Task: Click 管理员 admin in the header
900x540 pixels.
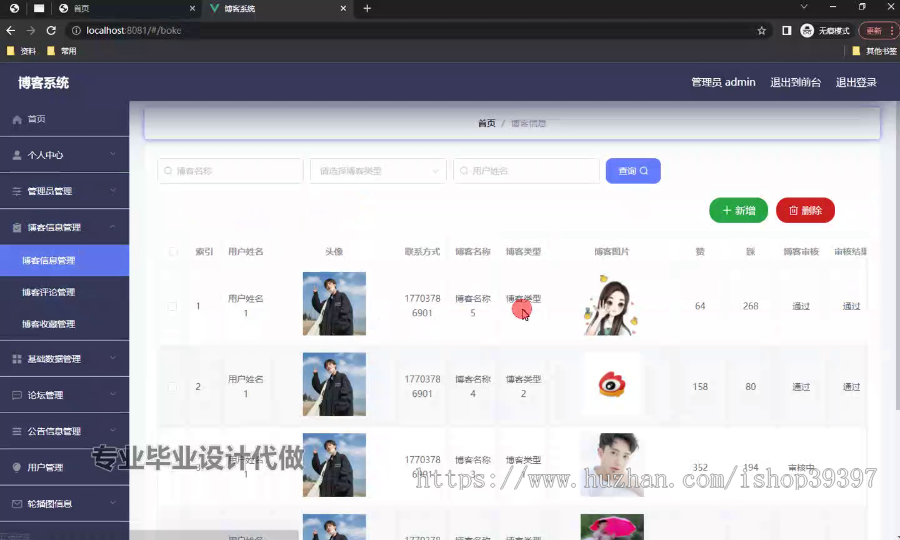Action: (x=723, y=83)
